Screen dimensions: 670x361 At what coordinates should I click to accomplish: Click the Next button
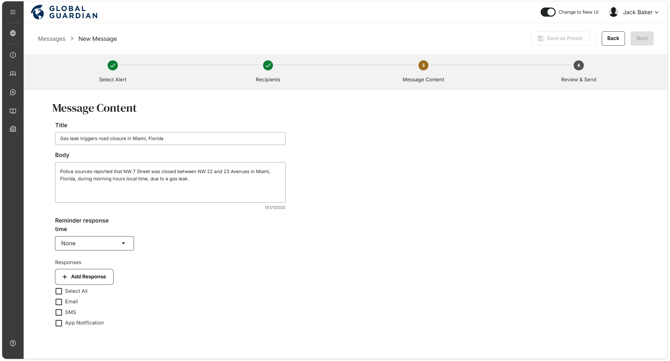(x=642, y=38)
